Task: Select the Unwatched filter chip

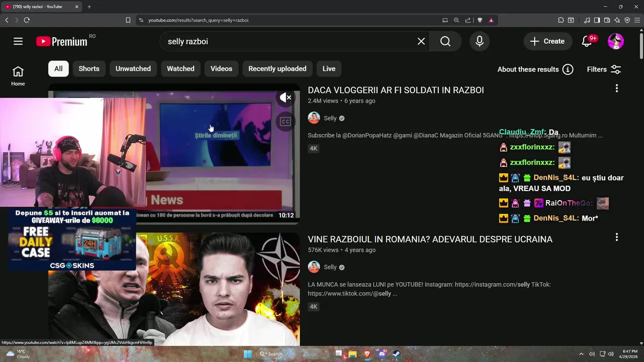Action: [x=133, y=69]
